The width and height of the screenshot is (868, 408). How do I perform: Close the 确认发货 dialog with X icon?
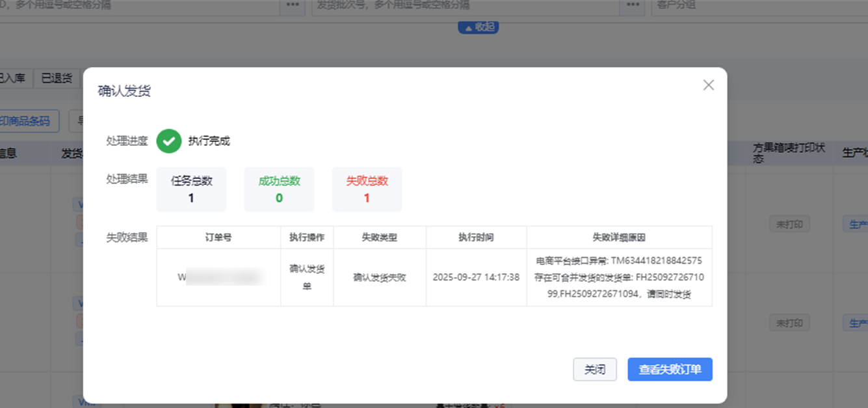click(x=708, y=85)
